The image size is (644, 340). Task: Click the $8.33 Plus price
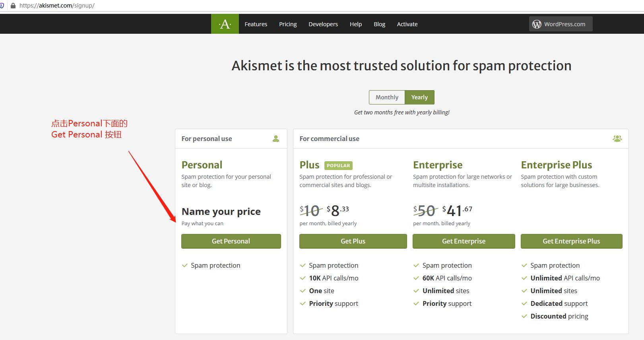coord(338,211)
